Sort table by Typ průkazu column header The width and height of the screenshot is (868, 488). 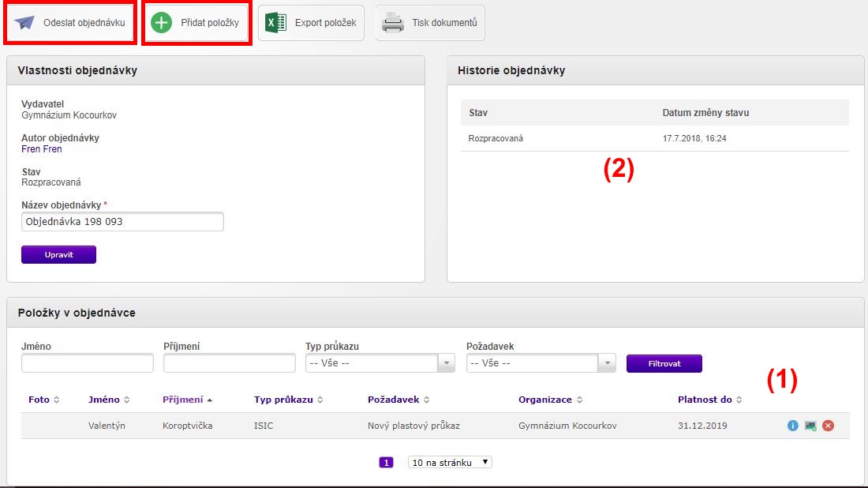[x=288, y=400]
